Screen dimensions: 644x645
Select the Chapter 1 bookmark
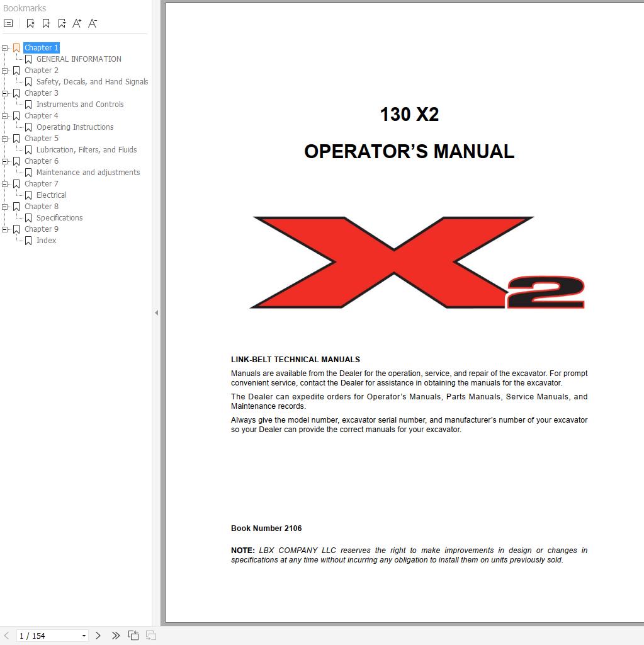41,48
